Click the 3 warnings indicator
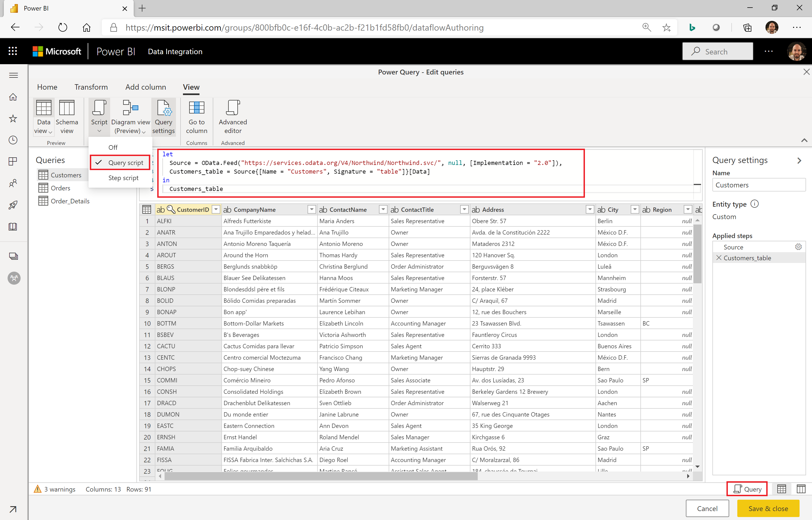 (x=55, y=489)
